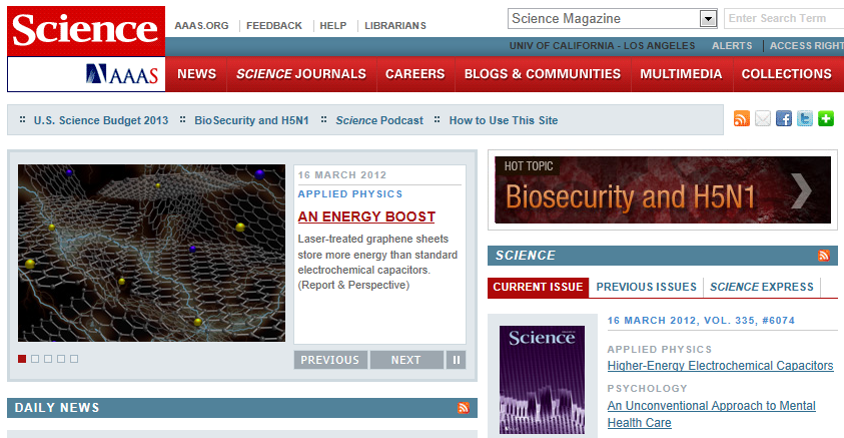Open RSS feed in Science section header
Viewport: 844px width, 438px height.
(x=824, y=256)
